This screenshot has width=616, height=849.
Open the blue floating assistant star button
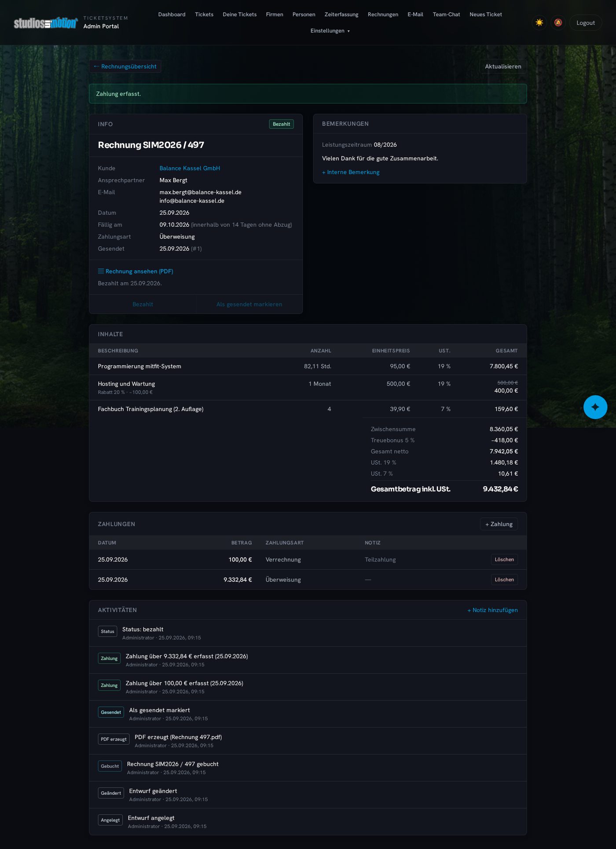coord(595,407)
